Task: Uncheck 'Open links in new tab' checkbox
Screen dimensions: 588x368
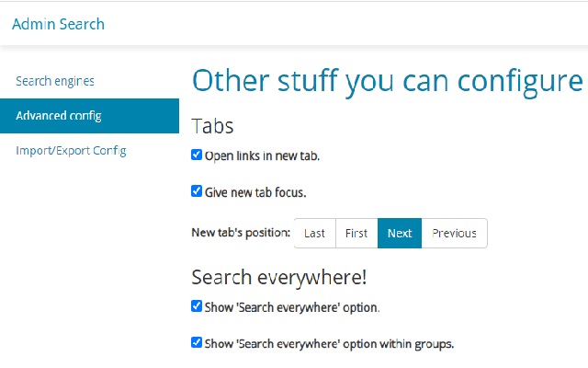Action: coord(197,155)
